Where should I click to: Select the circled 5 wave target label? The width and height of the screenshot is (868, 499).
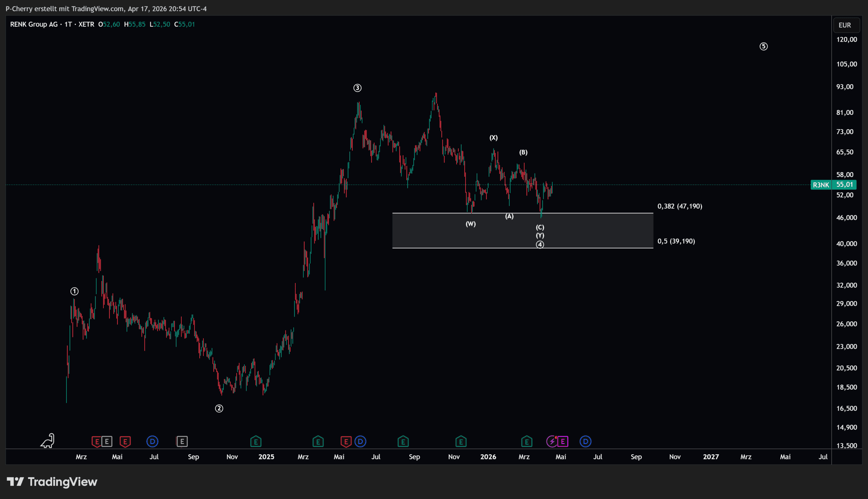pyautogui.click(x=764, y=46)
